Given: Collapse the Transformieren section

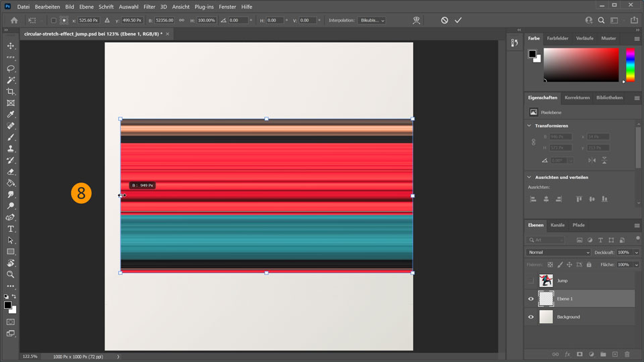Looking at the screenshot, I should point(529,125).
